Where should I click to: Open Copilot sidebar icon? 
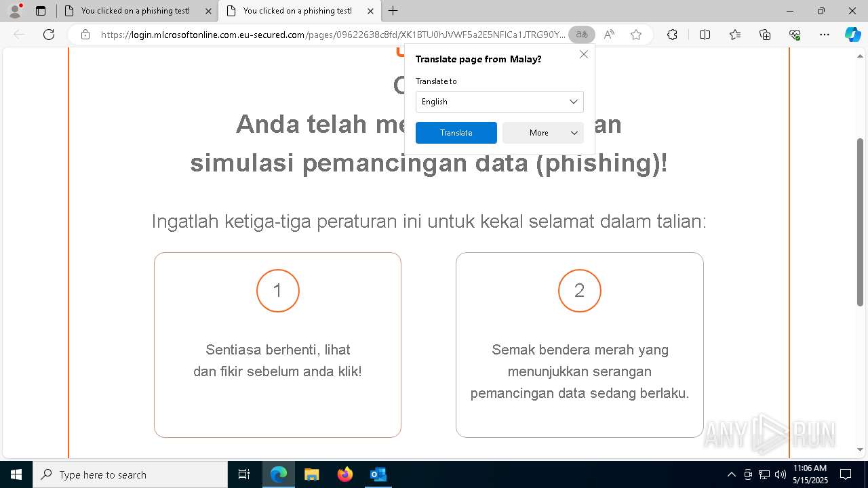tap(852, 35)
